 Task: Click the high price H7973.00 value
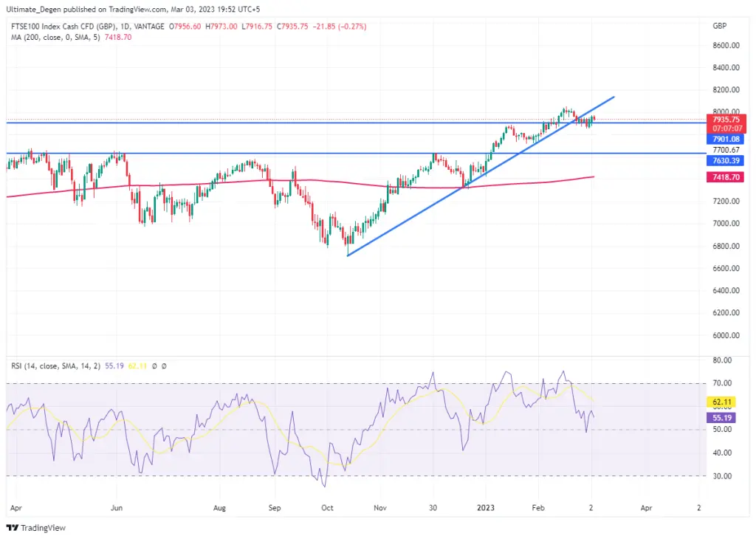(221, 27)
